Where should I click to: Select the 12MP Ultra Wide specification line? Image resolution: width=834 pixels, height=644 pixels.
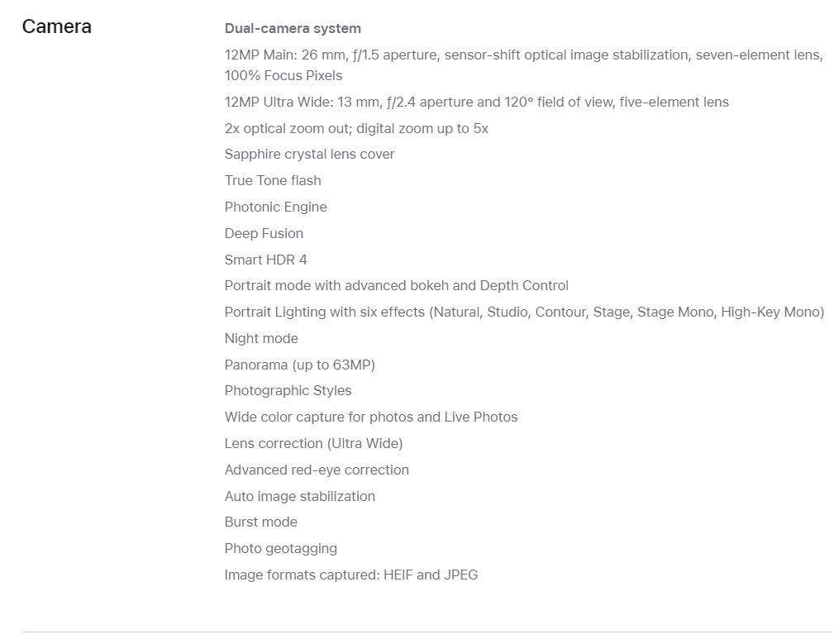tap(477, 102)
